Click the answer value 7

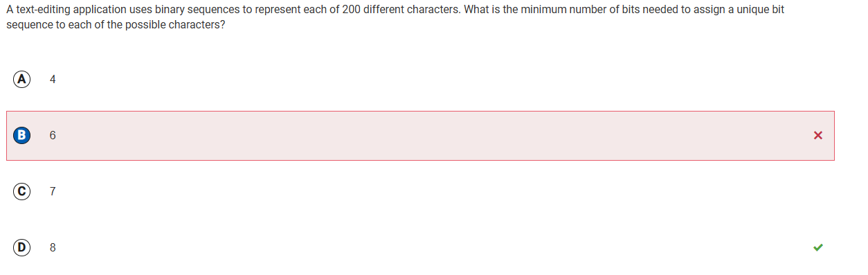pyautogui.click(x=53, y=191)
